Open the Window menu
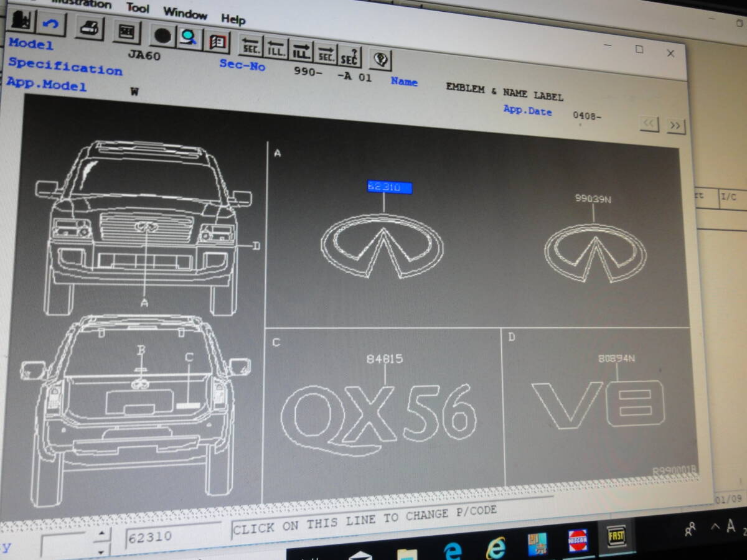This screenshot has width=747, height=560. click(185, 13)
